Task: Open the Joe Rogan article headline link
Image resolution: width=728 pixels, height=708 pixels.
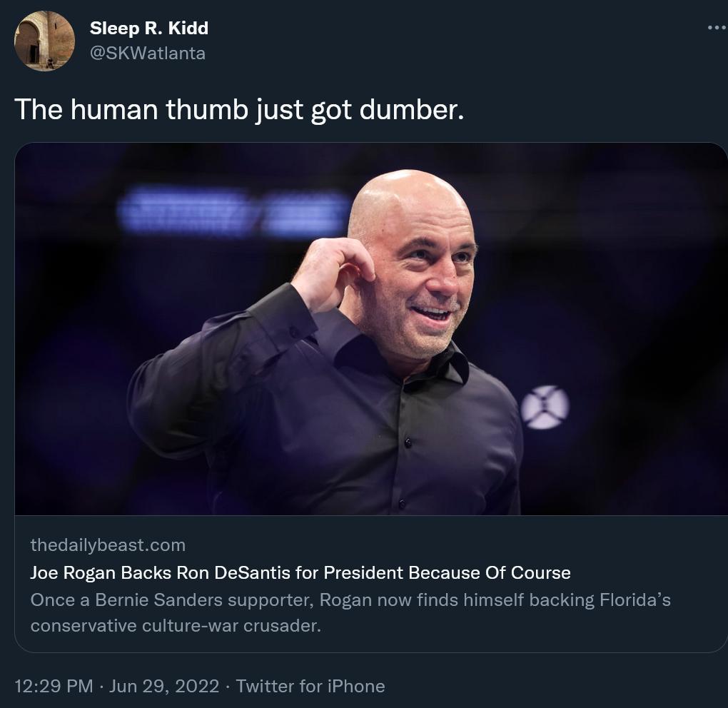Action: click(x=300, y=572)
